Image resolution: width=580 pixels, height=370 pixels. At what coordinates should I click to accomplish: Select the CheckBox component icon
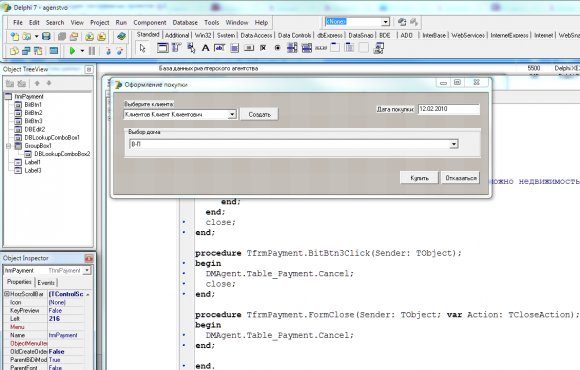tap(263, 48)
